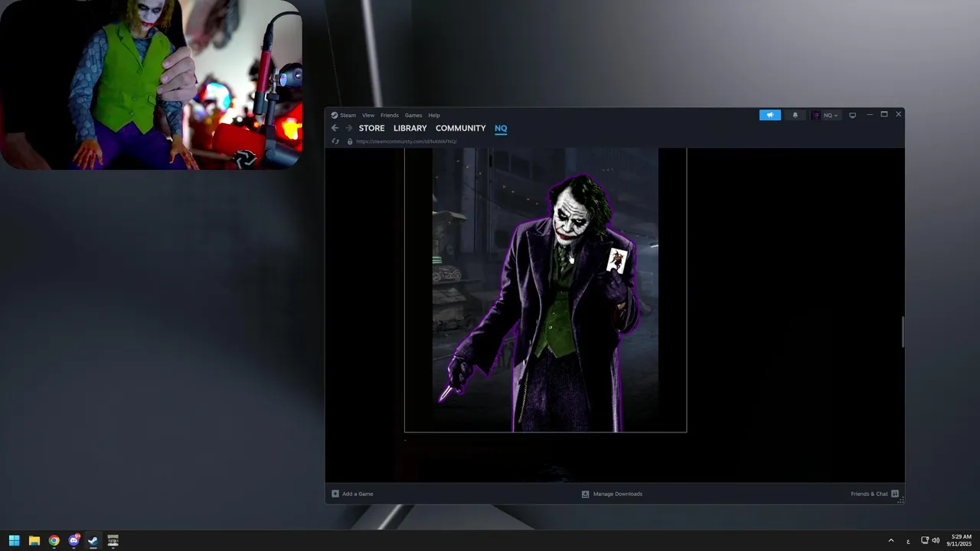
Task: Open File Explorer from the taskbar
Action: 34,540
